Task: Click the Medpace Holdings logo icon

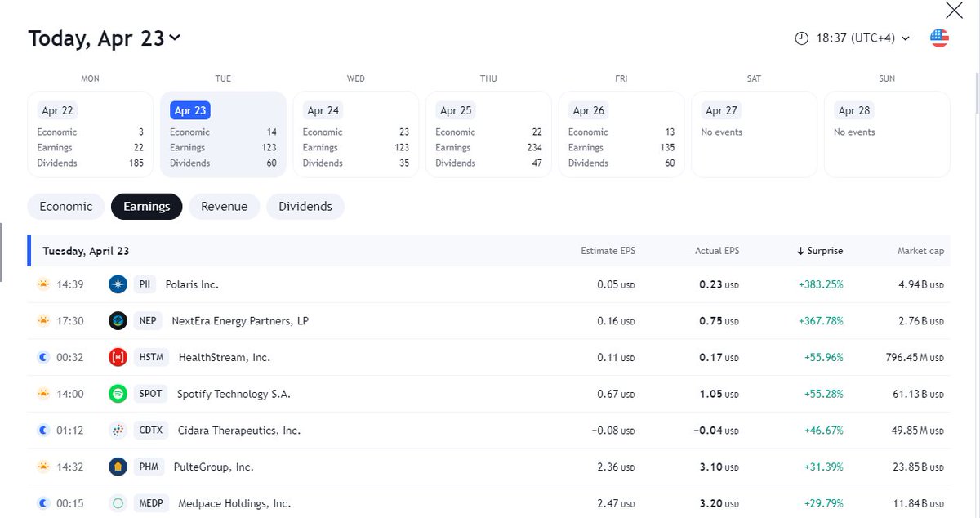Action: tap(118, 504)
